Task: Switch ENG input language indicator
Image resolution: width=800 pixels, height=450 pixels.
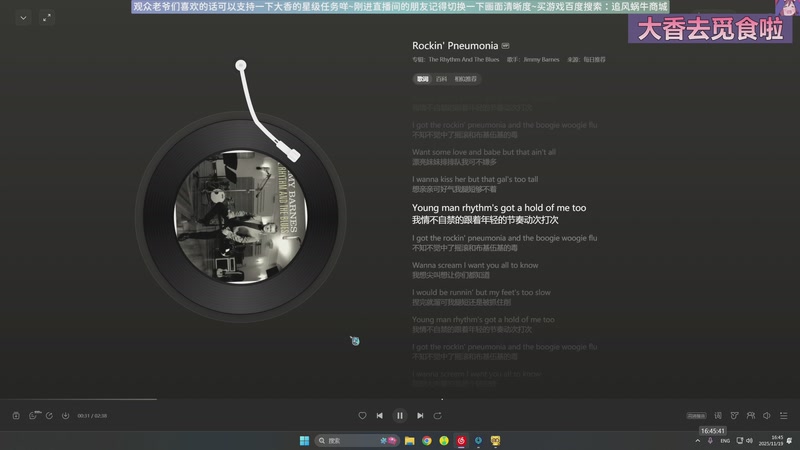Action: 725,441
